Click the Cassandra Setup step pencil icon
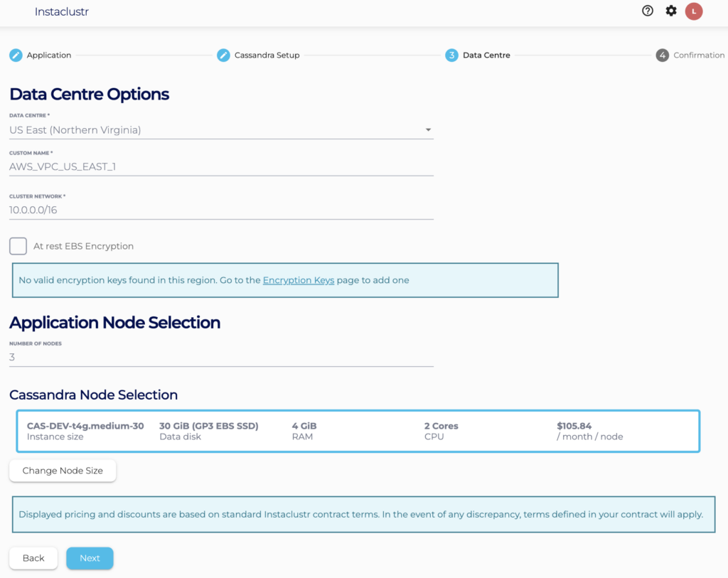 point(223,55)
